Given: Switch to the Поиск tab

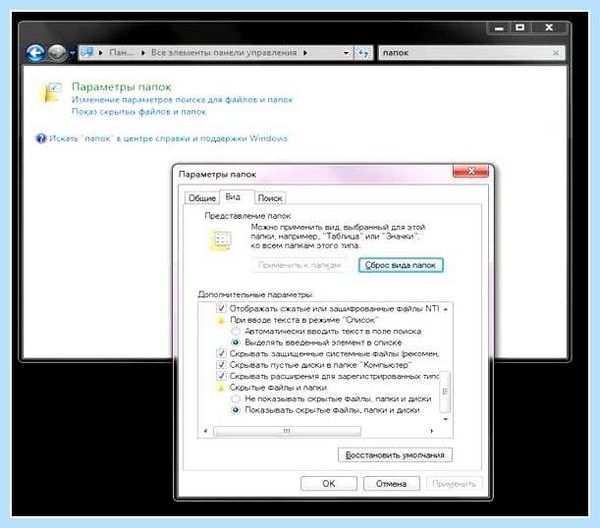Looking at the screenshot, I should (270, 198).
